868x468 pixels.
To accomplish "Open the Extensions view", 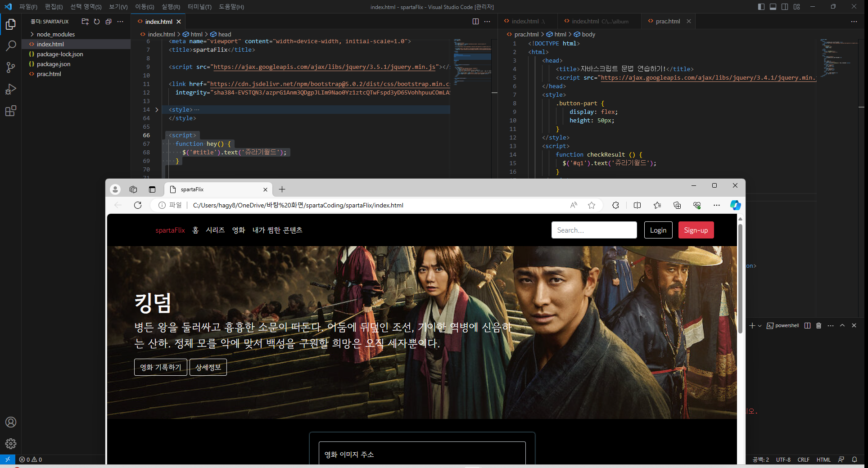I will tap(11, 111).
